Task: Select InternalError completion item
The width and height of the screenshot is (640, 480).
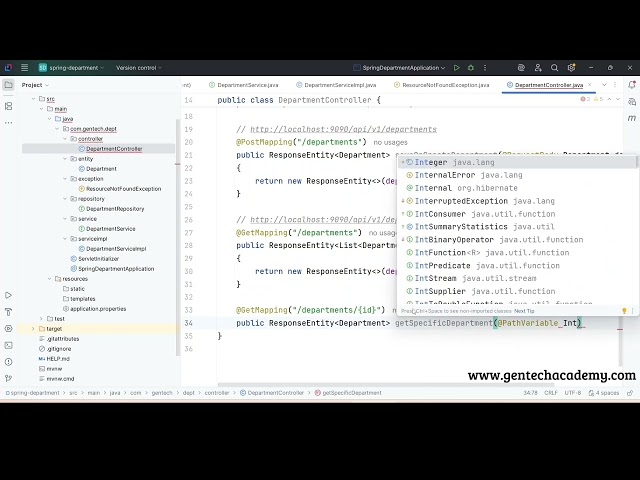Action: coord(517,175)
